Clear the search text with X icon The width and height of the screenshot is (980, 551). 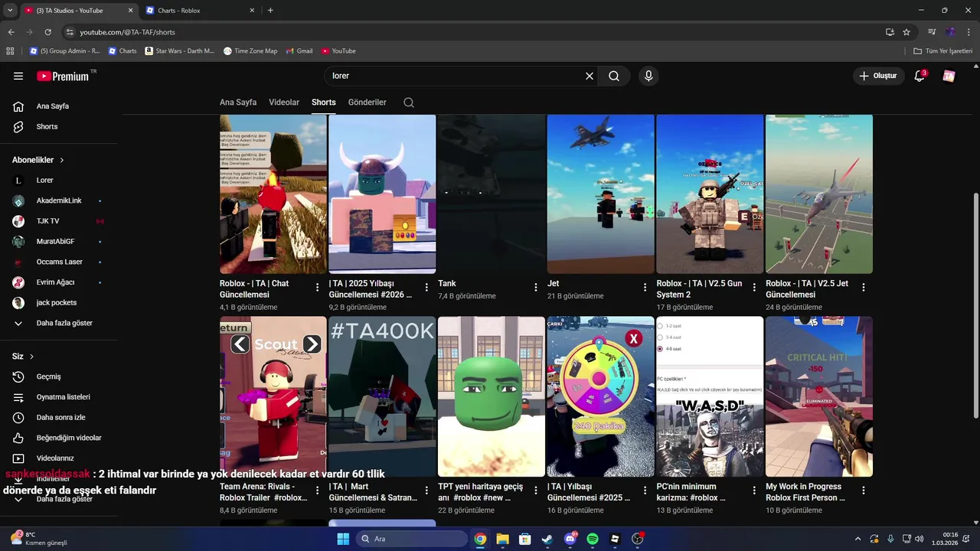[590, 76]
